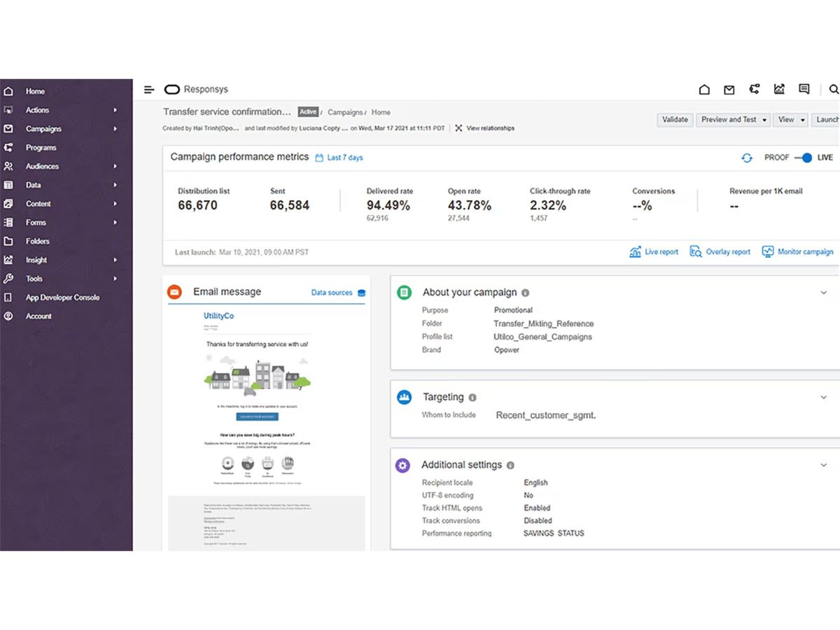
Task: Click Home in the breadcrumb
Action: (381, 112)
